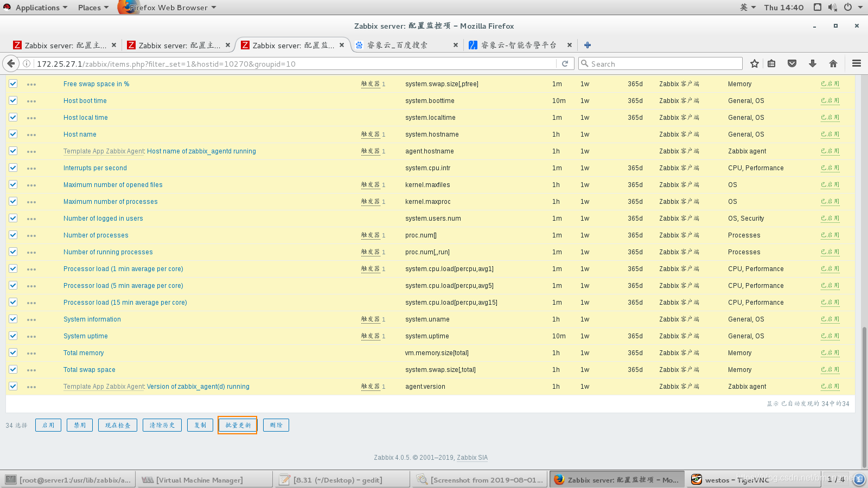Click the 复制 copy button
868x488 pixels.
(x=200, y=425)
